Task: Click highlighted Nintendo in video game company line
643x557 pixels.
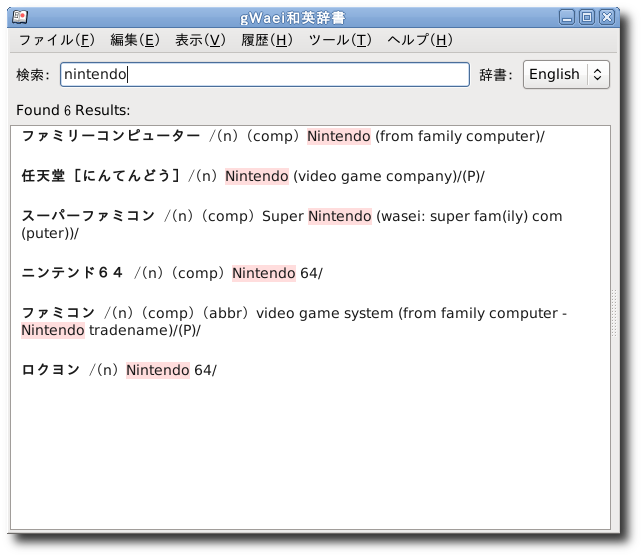Action: tap(257, 176)
